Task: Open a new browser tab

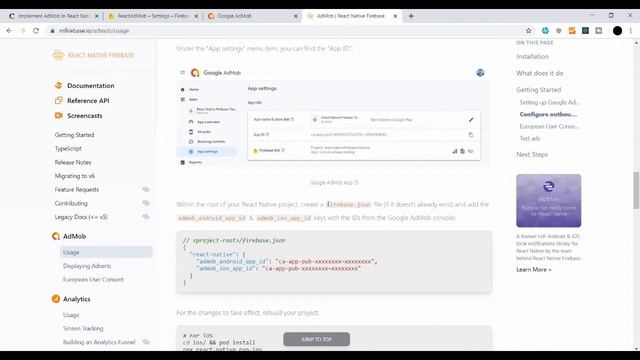Action: pyautogui.click(x=411, y=16)
